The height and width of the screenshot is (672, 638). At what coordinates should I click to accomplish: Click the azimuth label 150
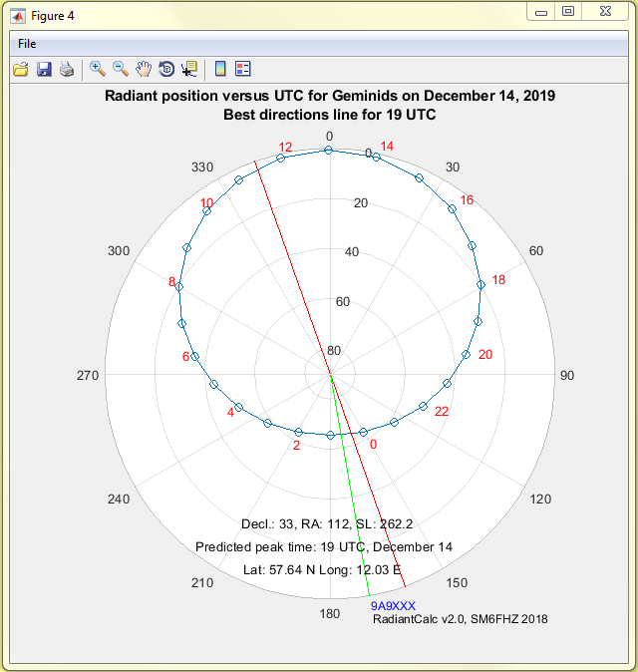pyautogui.click(x=457, y=583)
